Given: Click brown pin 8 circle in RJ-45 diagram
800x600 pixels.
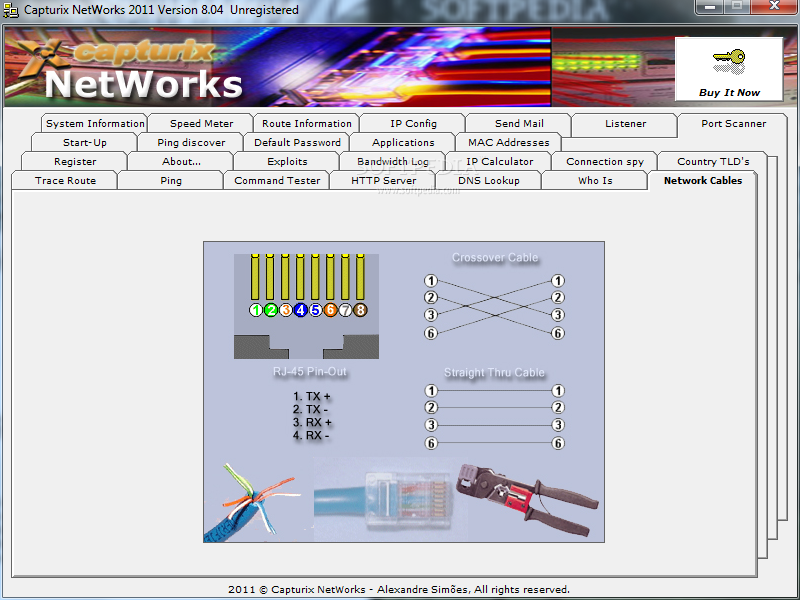Looking at the screenshot, I should (360, 310).
